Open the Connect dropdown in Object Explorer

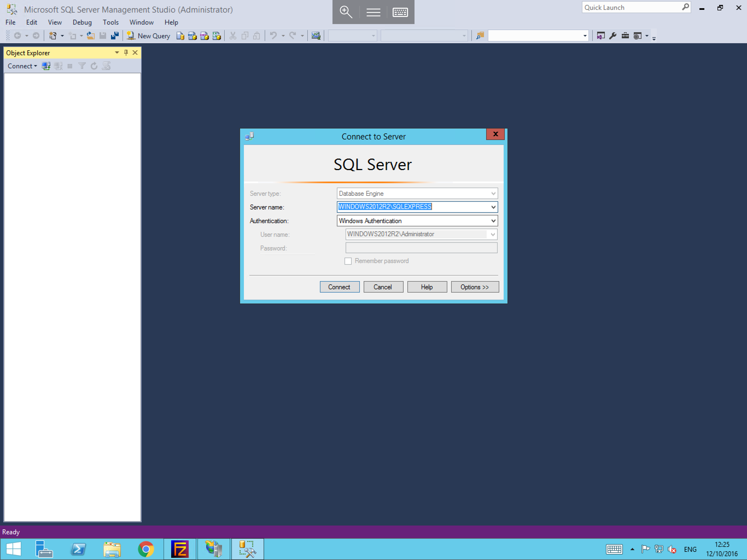(x=22, y=66)
